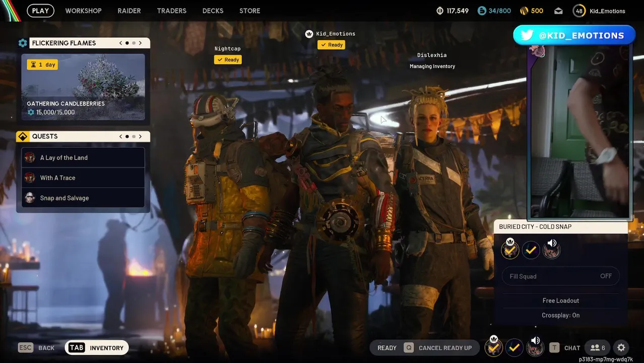Click the 1 day timer badge
This screenshot has width=644, height=363.
[42, 65]
